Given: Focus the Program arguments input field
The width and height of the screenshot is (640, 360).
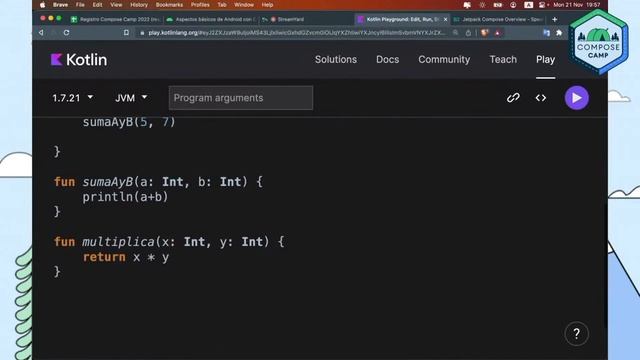Looking at the screenshot, I should coord(241,98).
